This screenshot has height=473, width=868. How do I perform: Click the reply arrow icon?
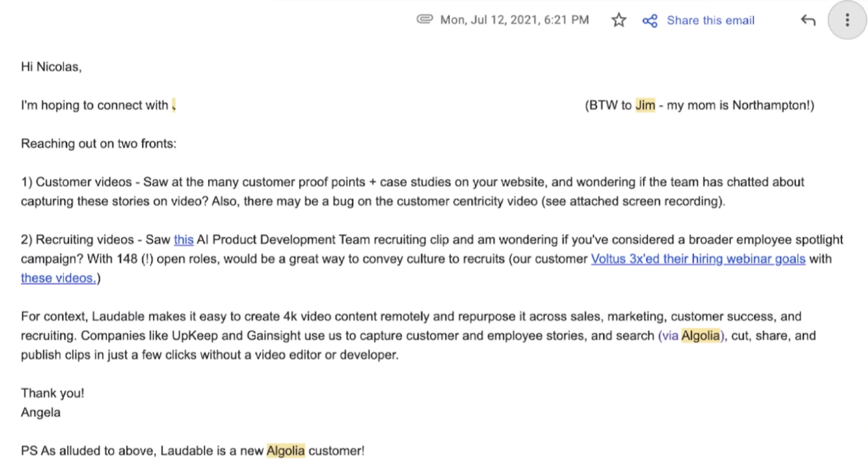(808, 20)
